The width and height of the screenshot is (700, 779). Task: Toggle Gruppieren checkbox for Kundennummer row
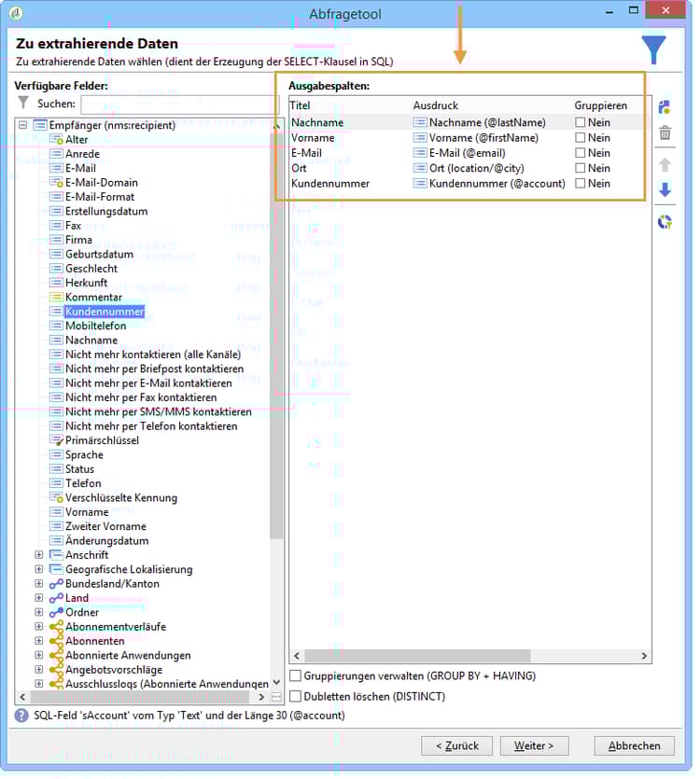[580, 184]
